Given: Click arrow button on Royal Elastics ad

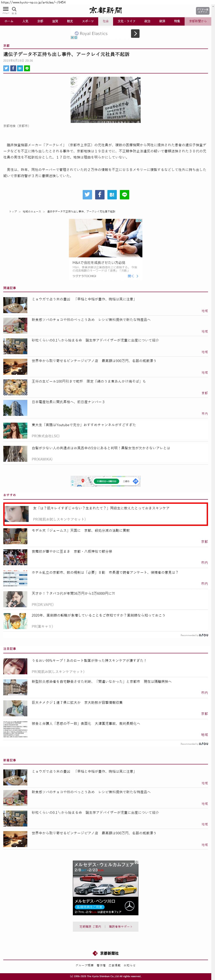Looking at the screenshot, I should (135, 33).
